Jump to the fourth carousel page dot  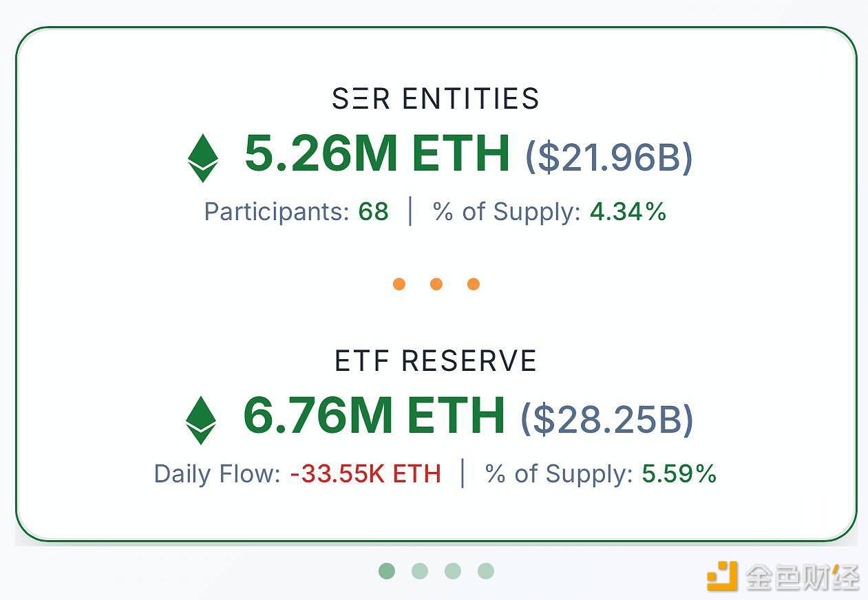[x=486, y=571]
